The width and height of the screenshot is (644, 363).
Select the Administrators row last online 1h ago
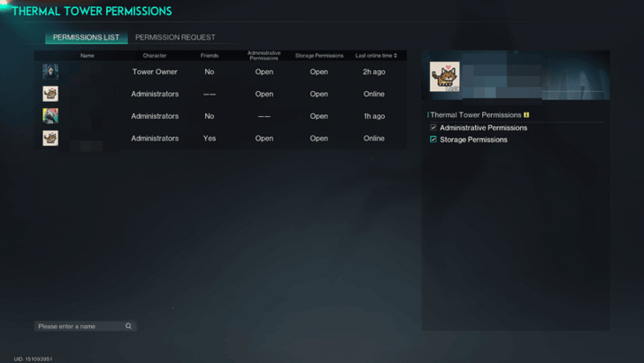click(221, 116)
